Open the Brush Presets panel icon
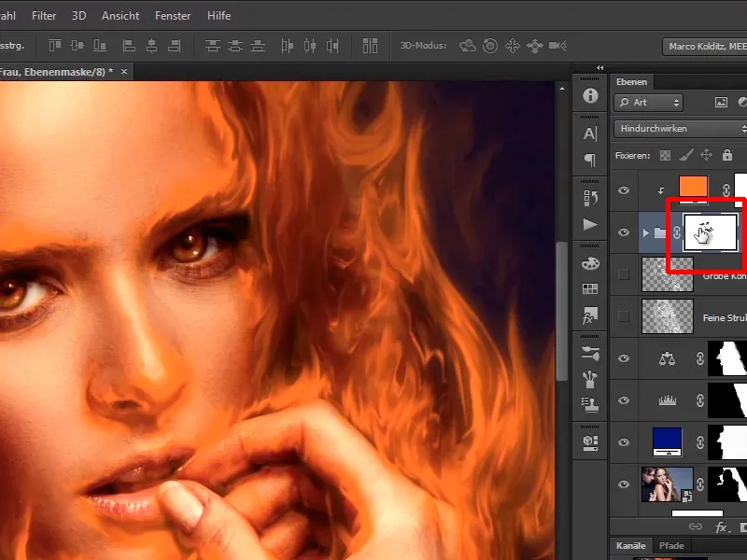 590,354
